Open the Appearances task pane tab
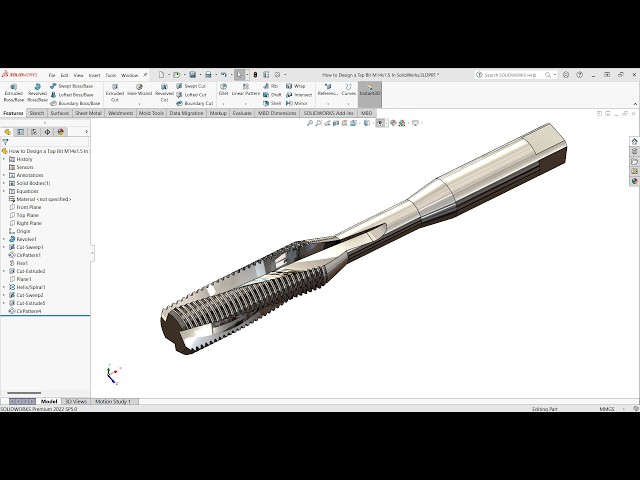The height and width of the screenshot is (480, 640). point(634,181)
